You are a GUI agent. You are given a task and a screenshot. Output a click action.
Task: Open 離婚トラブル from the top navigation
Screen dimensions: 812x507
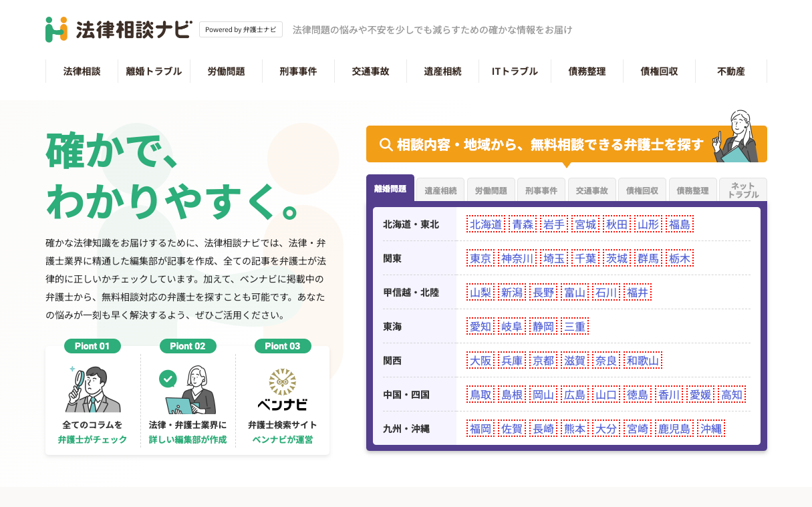point(154,71)
